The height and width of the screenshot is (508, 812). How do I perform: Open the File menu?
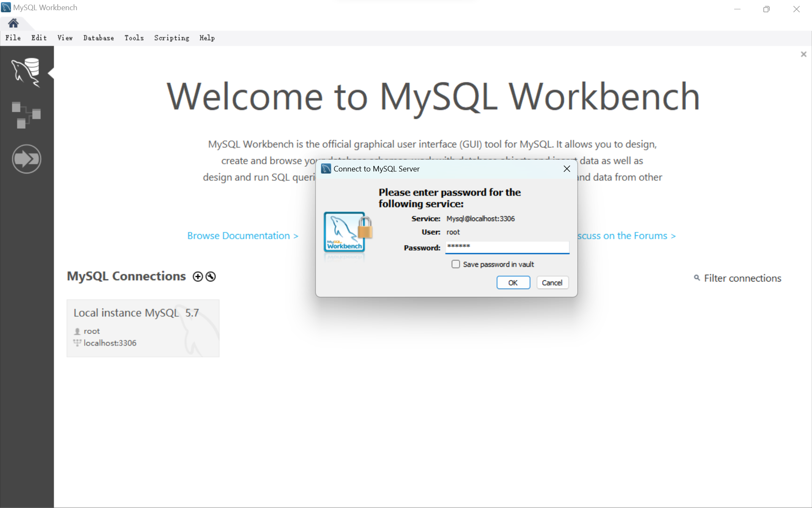coord(13,38)
